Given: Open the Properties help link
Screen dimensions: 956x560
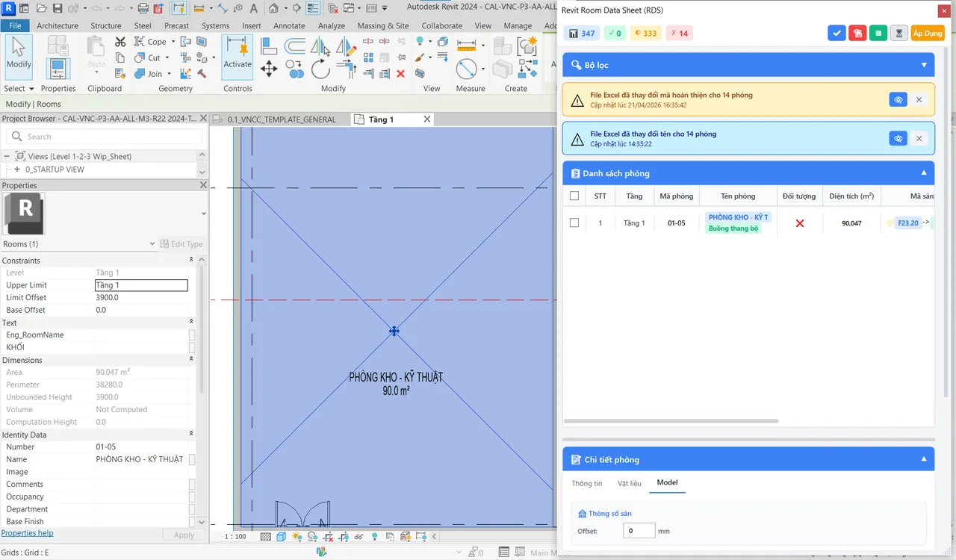Looking at the screenshot, I should point(27,533).
